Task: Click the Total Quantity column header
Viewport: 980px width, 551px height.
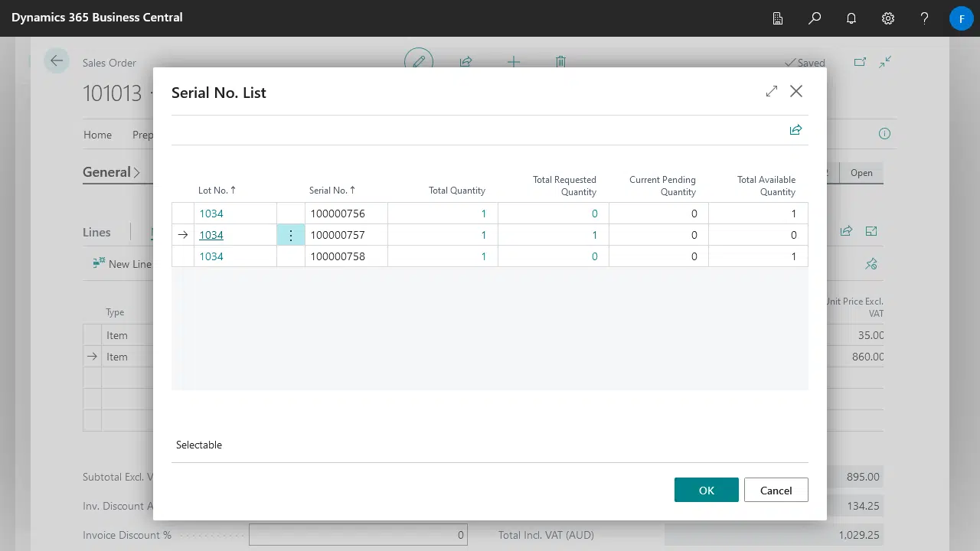Action: pyautogui.click(x=456, y=191)
